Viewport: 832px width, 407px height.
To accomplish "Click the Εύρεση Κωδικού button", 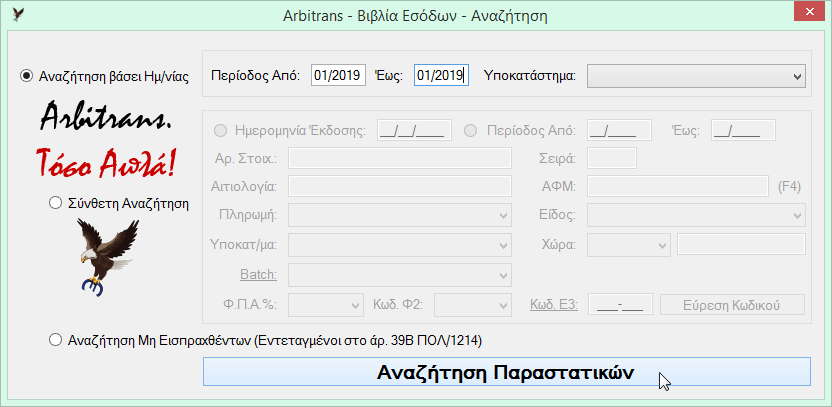I will pyautogui.click(x=732, y=305).
